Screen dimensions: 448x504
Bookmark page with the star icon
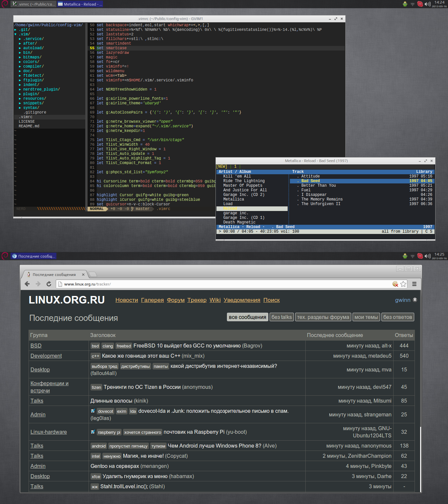(x=403, y=284)
